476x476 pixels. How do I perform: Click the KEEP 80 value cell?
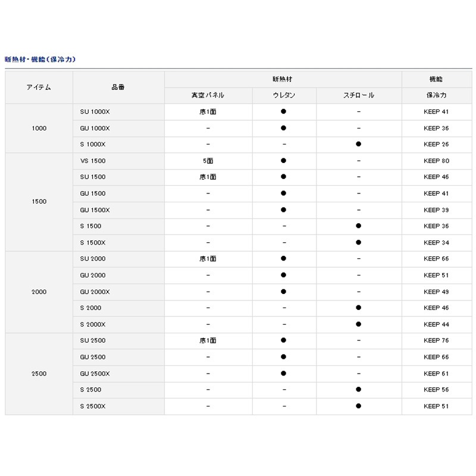click(x=436, y=161)
